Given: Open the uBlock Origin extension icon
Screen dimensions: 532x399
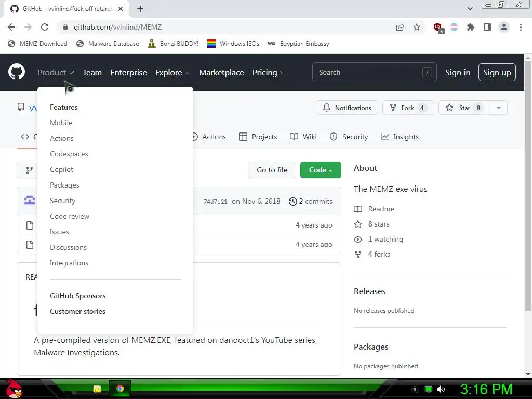Looking at the screenshot, I should click(438, 28).
